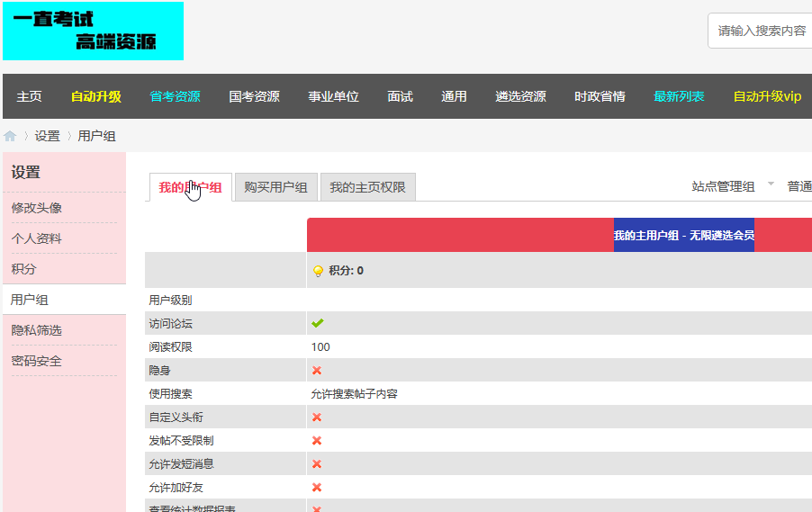The image size is (812, 512).
Task: Click 设置 in the breadcrumb
Action: point(47,136)
